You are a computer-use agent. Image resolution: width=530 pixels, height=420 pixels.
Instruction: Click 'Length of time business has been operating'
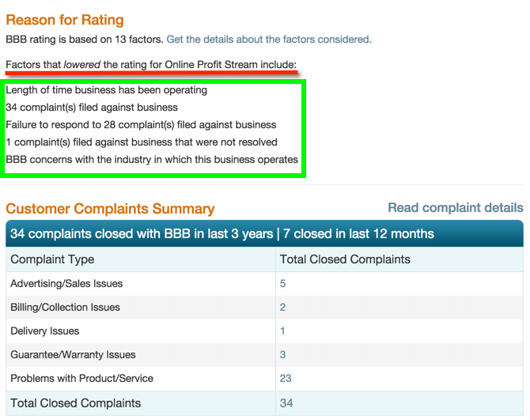(x=107, y=90)
